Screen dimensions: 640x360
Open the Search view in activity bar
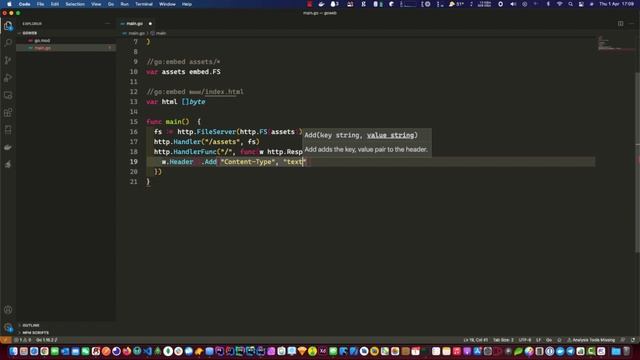tap(8, 43)
